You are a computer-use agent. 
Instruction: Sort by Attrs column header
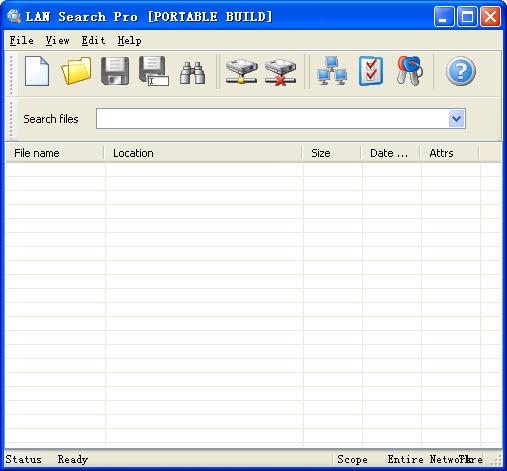coord(450,153)
